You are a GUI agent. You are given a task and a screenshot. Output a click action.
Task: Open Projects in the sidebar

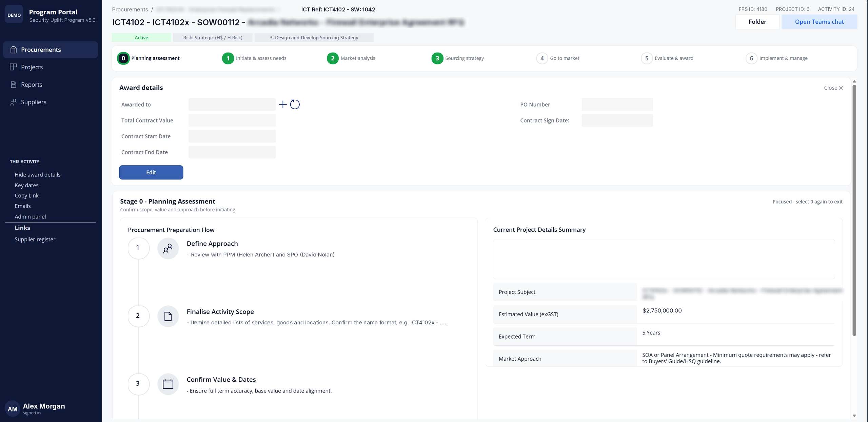tap(51, 67)
